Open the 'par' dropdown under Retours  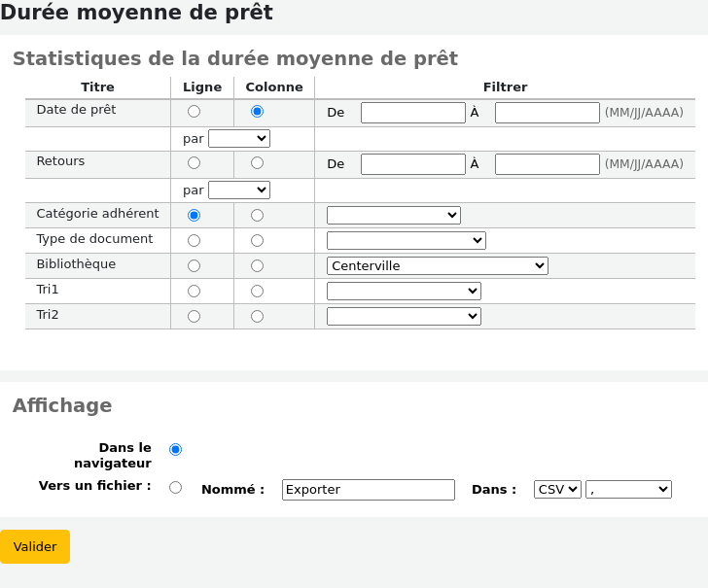point(239,190)
